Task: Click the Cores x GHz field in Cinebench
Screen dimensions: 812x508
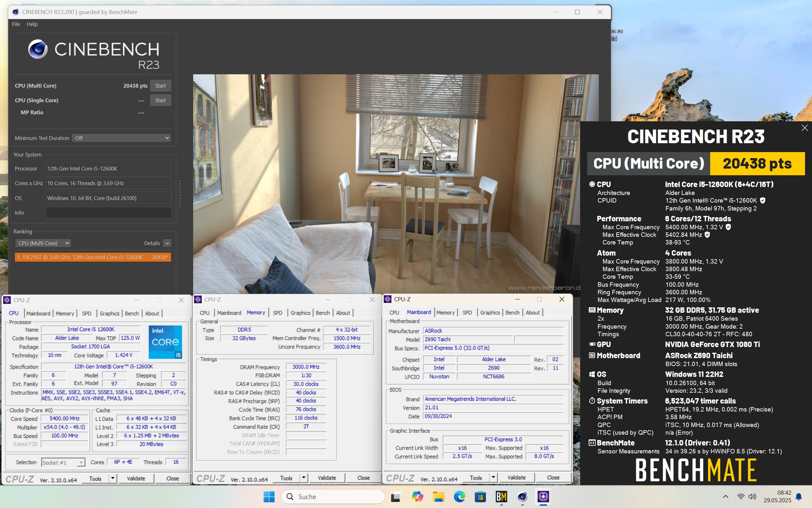Action: [x=108, y=184]
